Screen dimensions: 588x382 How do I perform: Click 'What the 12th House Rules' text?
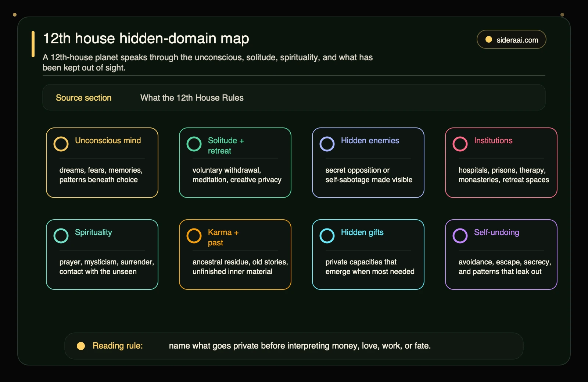[192, 98]
